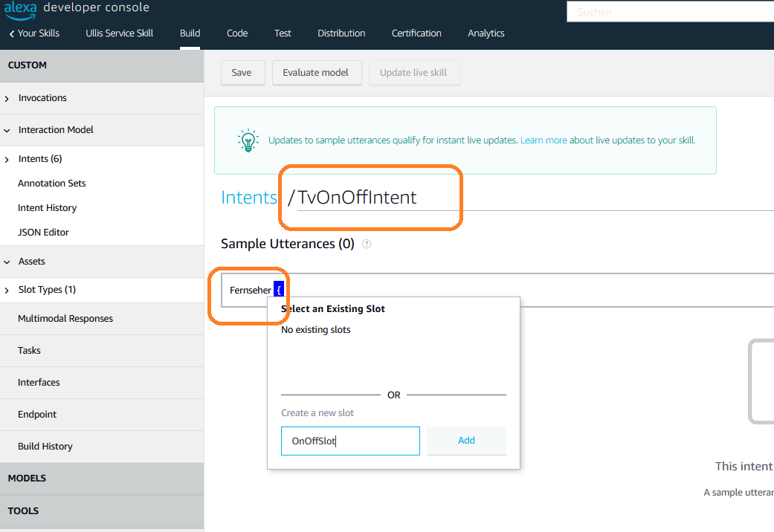Open the Endpoint settings
The width and height of the screenshot is (774, 532).
(x=37, y=414)
